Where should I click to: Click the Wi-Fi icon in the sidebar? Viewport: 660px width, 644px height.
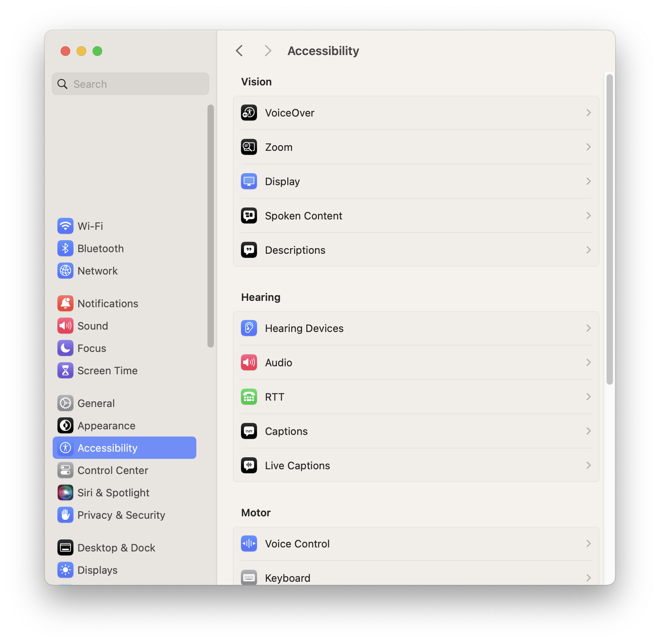[65, 226]
